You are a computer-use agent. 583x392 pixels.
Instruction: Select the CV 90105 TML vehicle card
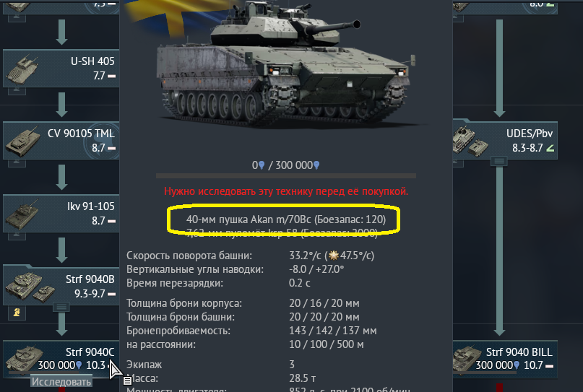click(x=61, y=141)
